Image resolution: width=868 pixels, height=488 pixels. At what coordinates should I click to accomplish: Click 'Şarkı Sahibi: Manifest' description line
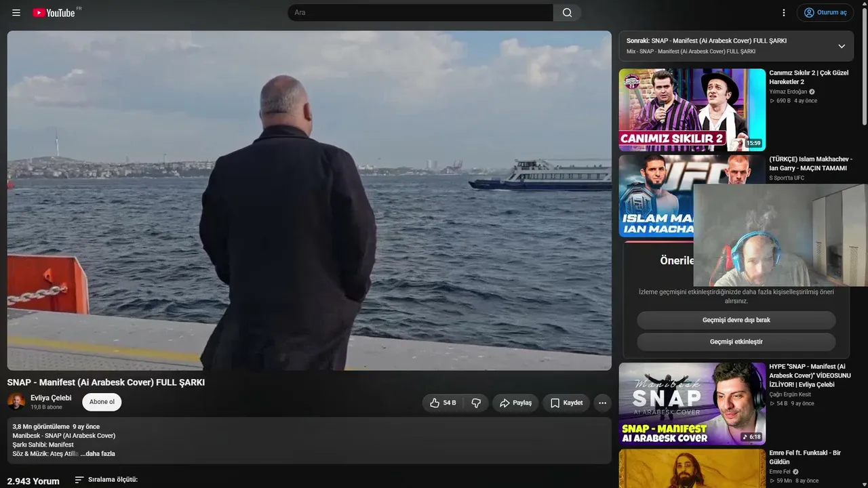click(x=43, y=445)
